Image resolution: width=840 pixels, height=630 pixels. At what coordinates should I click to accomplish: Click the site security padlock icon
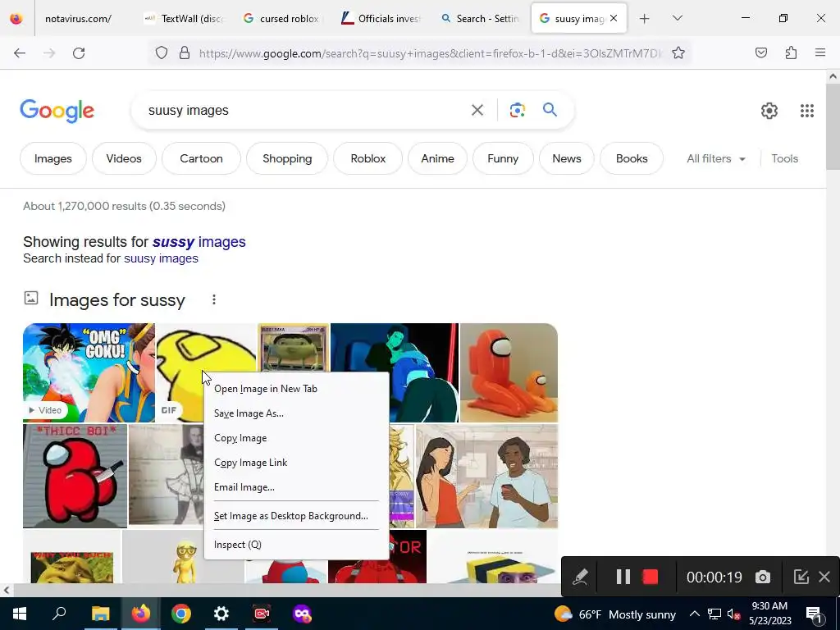tap(185, 53)
